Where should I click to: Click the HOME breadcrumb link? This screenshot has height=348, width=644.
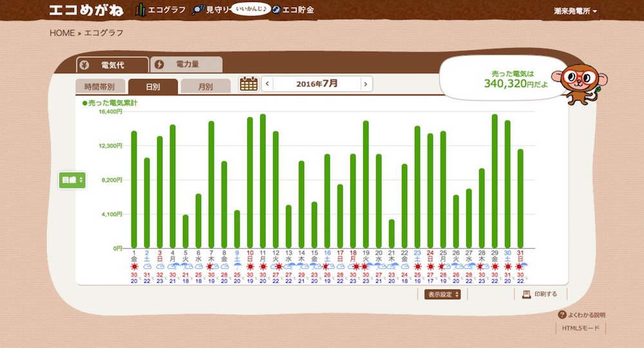pos(62,33)
